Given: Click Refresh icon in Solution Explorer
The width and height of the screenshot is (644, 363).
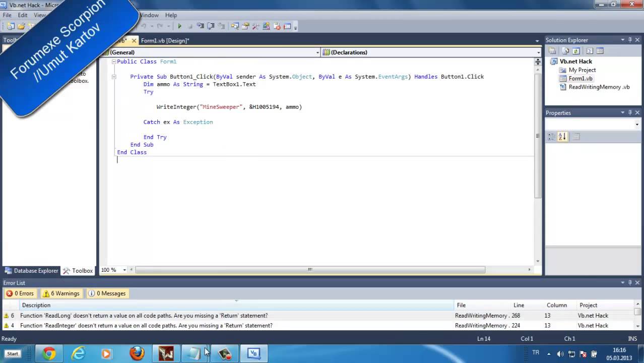Looking at the screenshot, I should click(576, 51).
